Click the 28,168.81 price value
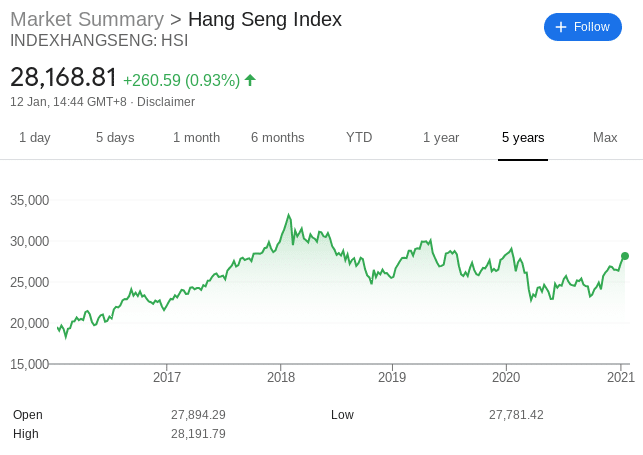 (64, 77)
